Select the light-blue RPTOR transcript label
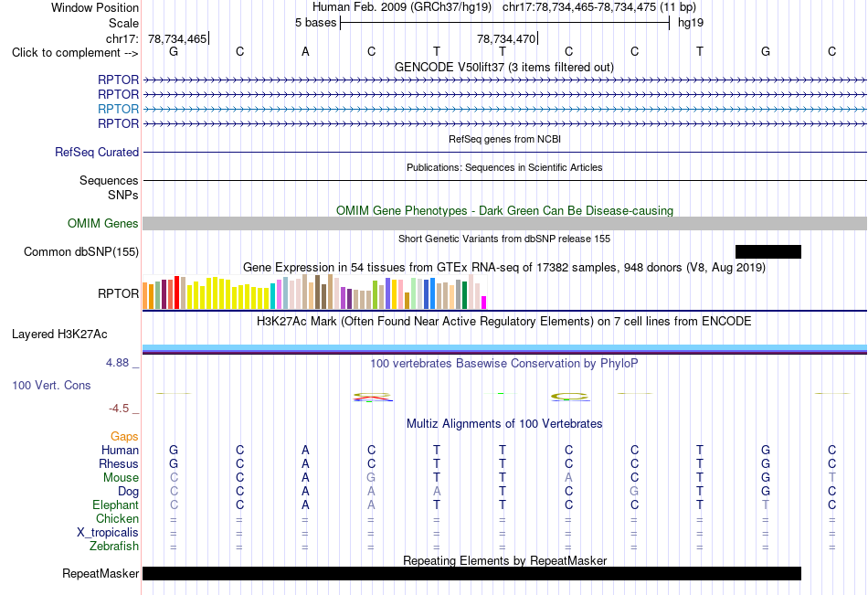The width and height of the screenshot is (868, 595). click(x=118, y=109)
